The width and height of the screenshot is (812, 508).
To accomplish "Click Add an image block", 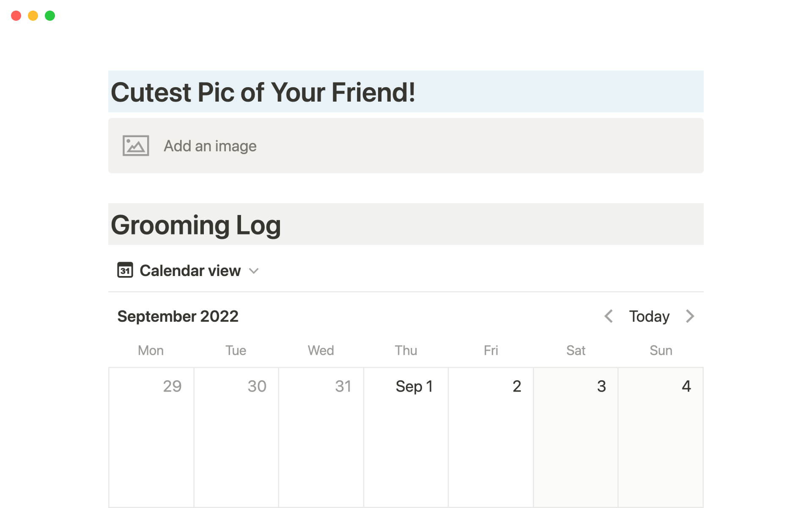I will click(x=210, y=146).
